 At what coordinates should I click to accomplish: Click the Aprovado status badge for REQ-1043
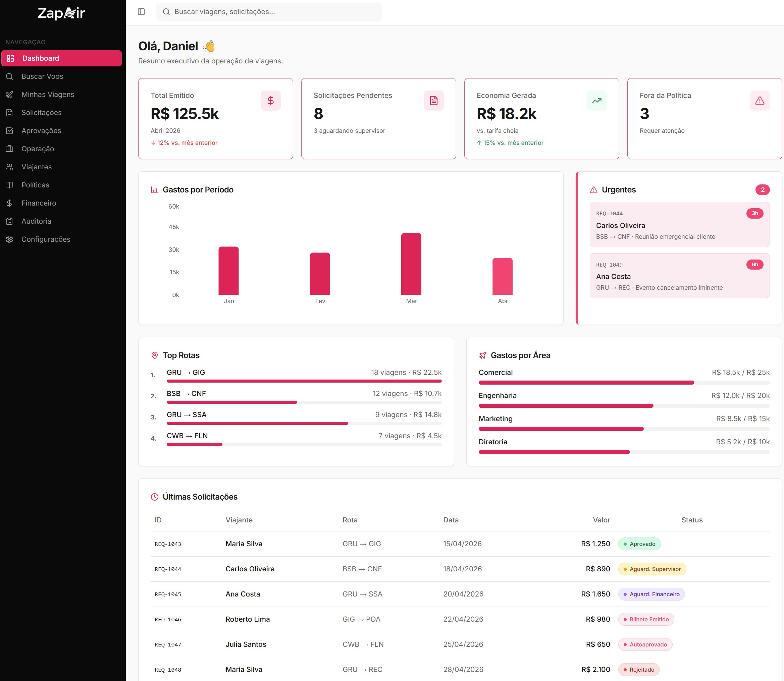click(x=639, y=544)
